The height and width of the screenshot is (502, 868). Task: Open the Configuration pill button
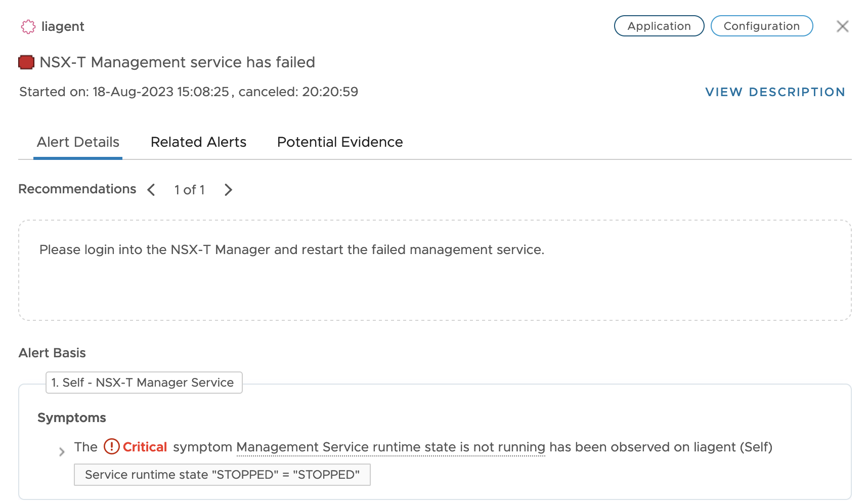point(762,26)
